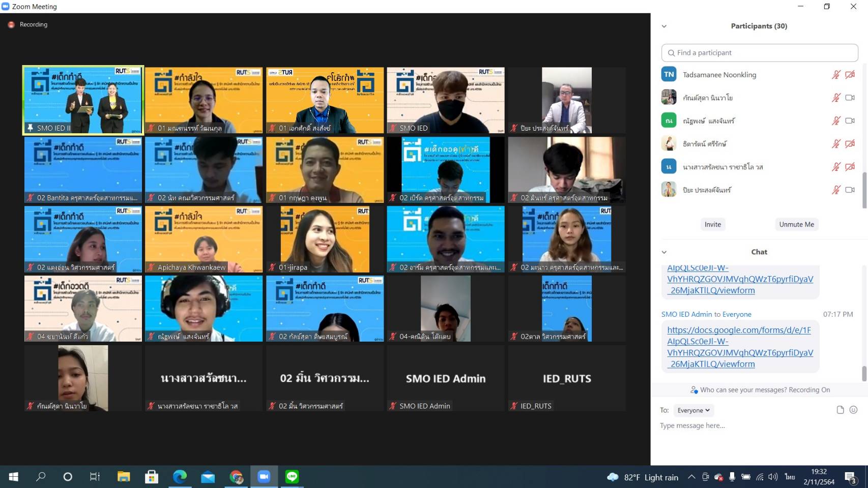Click the pin icon on SMO IED II video
The height and width of the screenshot is (488, 868).
pos(31,128)
